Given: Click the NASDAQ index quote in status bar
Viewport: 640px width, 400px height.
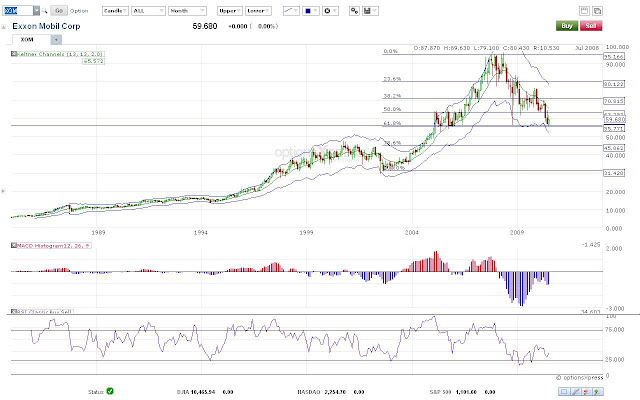Looking at the screenshot, I should click(331, 392).
